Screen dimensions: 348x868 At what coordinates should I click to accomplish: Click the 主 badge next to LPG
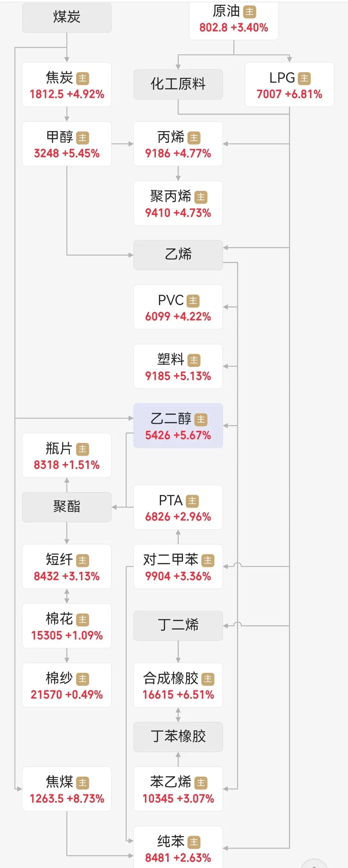pos(304,78)
